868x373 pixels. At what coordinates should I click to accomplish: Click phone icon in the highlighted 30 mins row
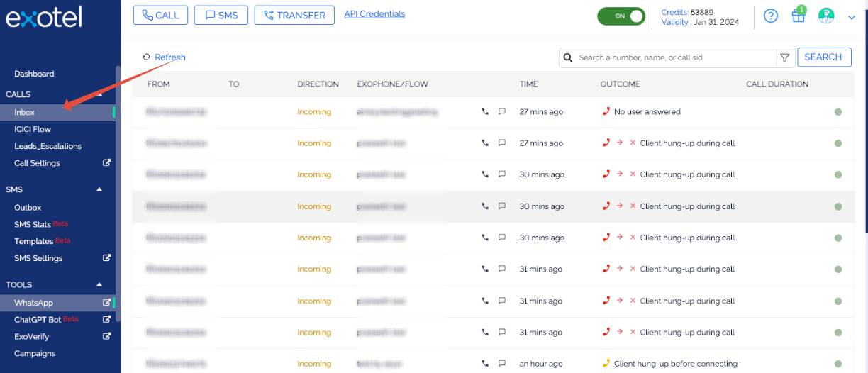[x=485, y=206]
